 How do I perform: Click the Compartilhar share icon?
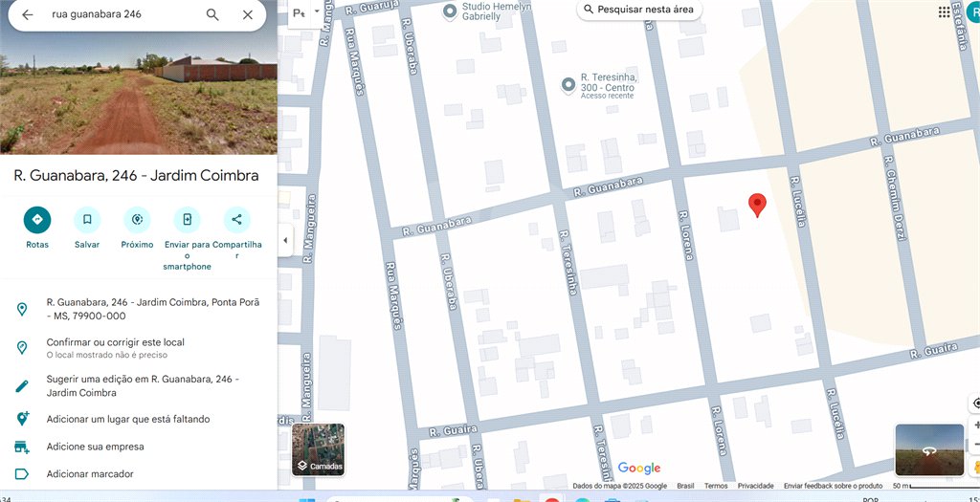coord(237,220)
